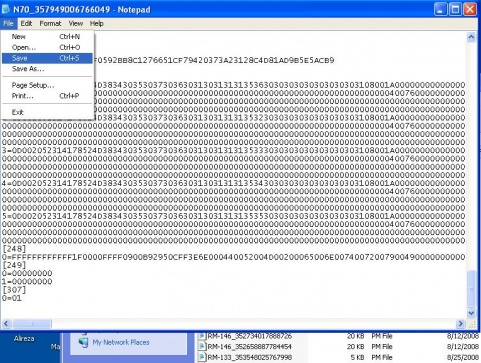Screen dimensions: 481x363
Task: Click line beginning 5=0D00205231417852
Action: click(x=233, y=216)
